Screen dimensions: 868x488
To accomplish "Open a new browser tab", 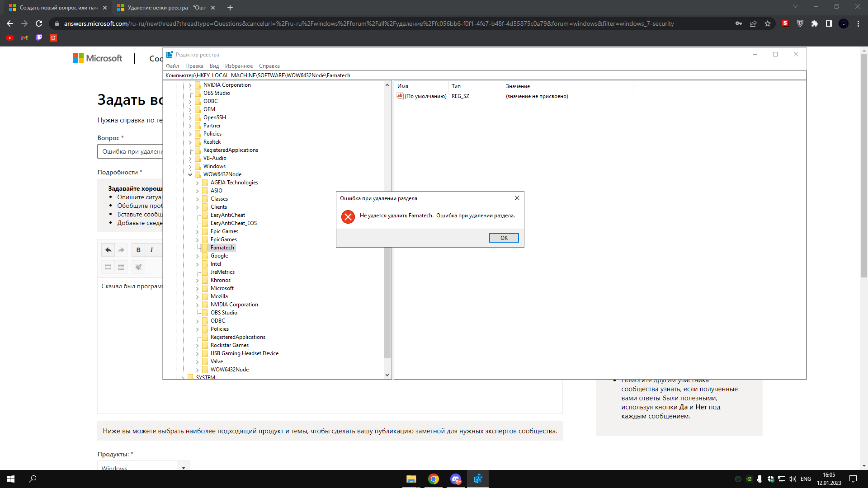I will (x=230, y=8).
